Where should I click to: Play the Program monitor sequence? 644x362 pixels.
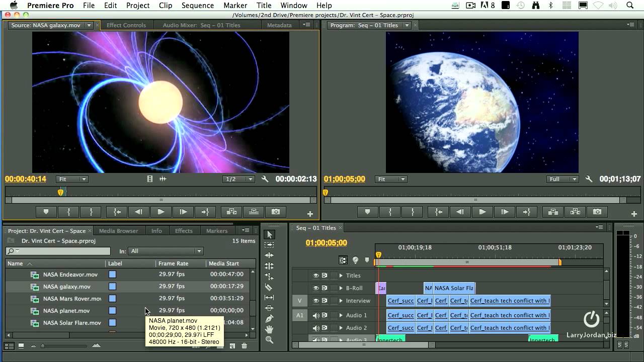pyautogui.click(x=482, y=212)
